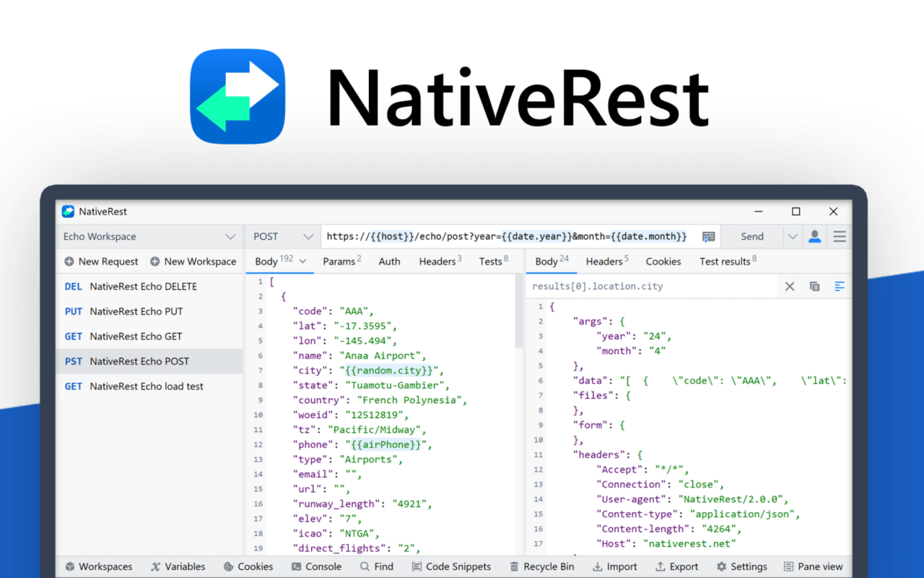Click the variables preview icon beside the URL
The height and width of the screenshot is (578, 924).
pos(708,236)
